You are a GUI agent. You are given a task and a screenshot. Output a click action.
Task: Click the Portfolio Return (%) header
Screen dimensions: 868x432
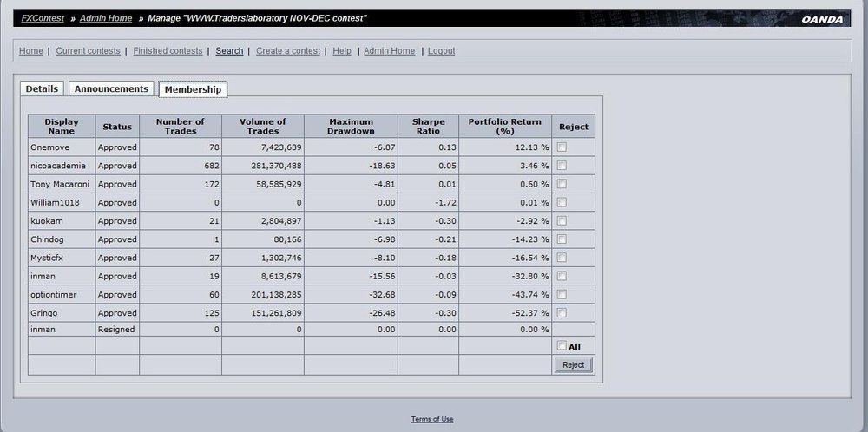point(505,126)
